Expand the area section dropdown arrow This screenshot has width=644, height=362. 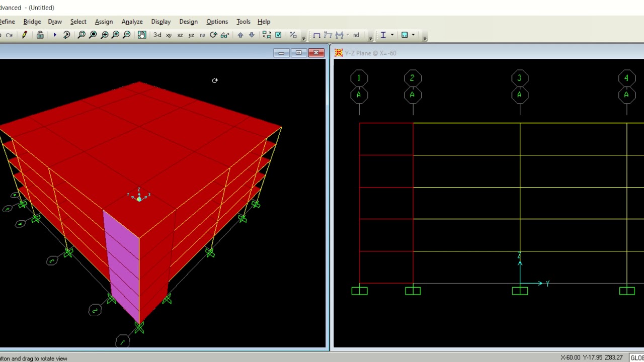[x=413, y=35]
